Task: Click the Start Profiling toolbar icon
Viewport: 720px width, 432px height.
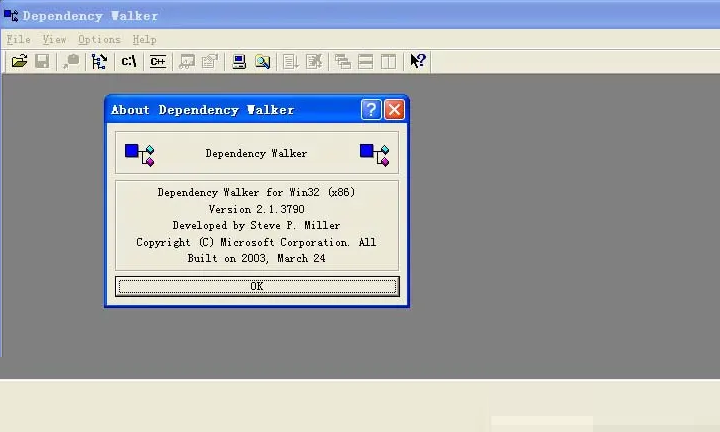Action: click(291, 61)
